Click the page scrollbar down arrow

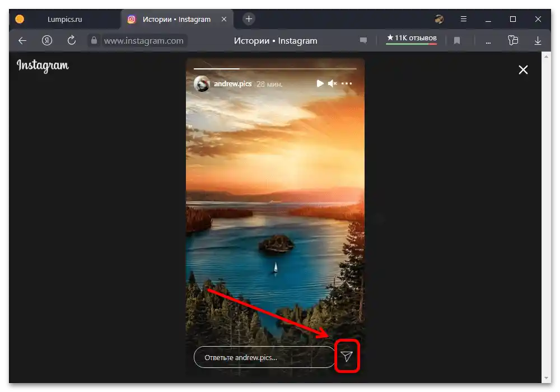(546, 378)
